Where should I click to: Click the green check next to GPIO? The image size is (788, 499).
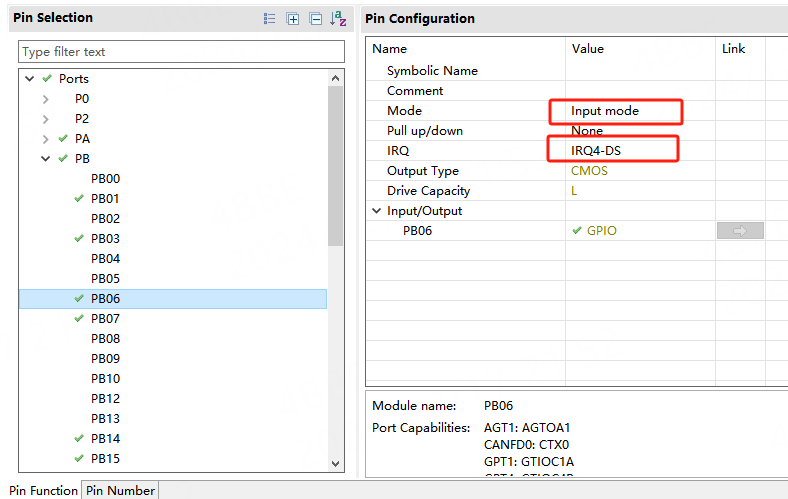[576, 231]
